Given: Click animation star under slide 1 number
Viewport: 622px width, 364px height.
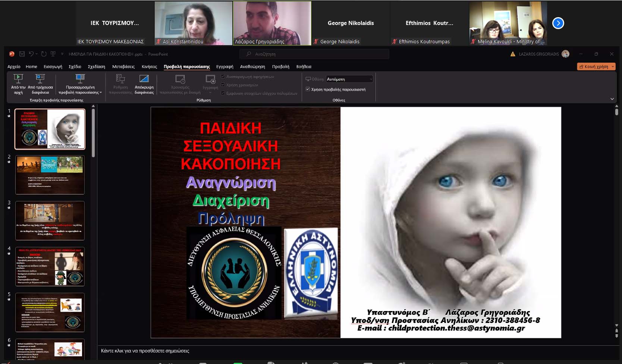Looking at the screenshot, I should pos(9,116).
